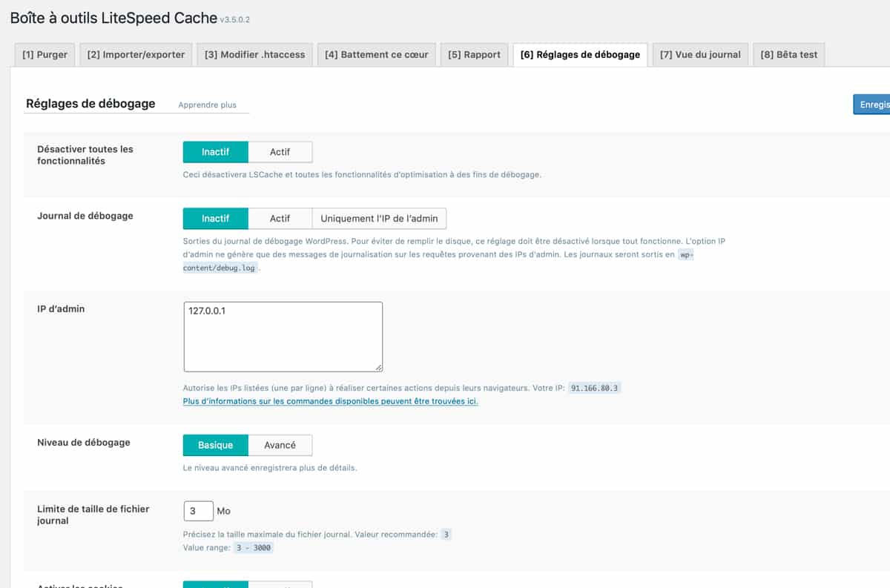
Task: Select the log file size limit field
Action: [198, 510]
